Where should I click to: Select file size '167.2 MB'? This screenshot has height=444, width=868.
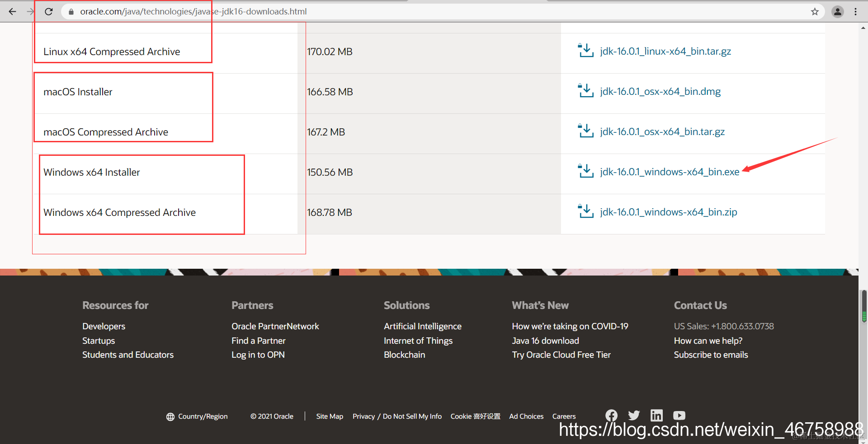point(326,132)
